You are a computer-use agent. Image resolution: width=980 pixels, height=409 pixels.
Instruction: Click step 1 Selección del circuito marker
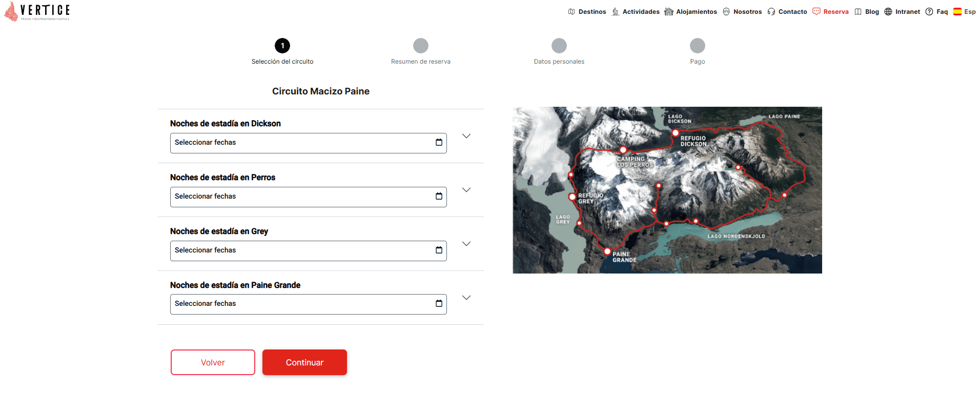click(282, 46)
